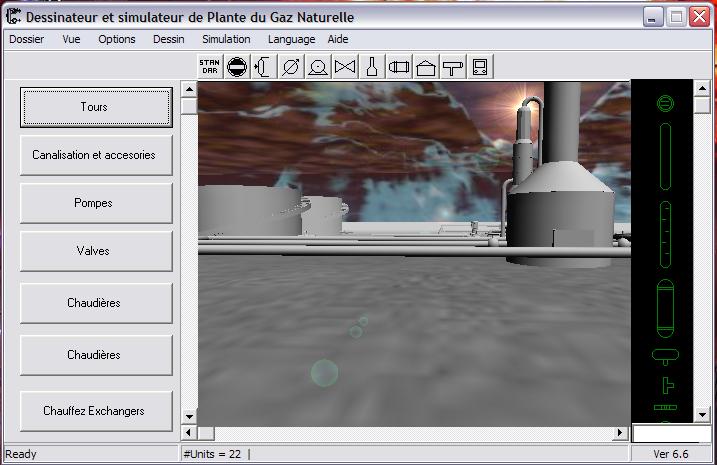Open the Simulation menu
The height and width of the screenshot is (465, 717).
[x=226, y=39]
